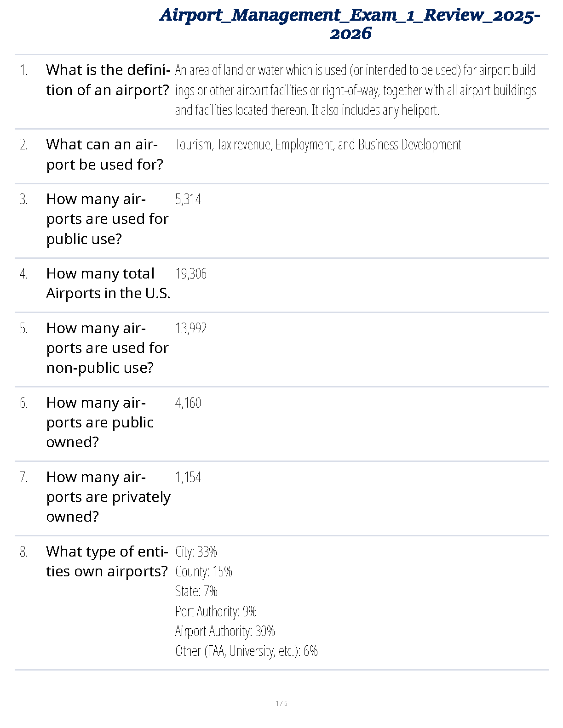Click the "Other (FAA, University, etc.): 6%" line

coord(247,651)
